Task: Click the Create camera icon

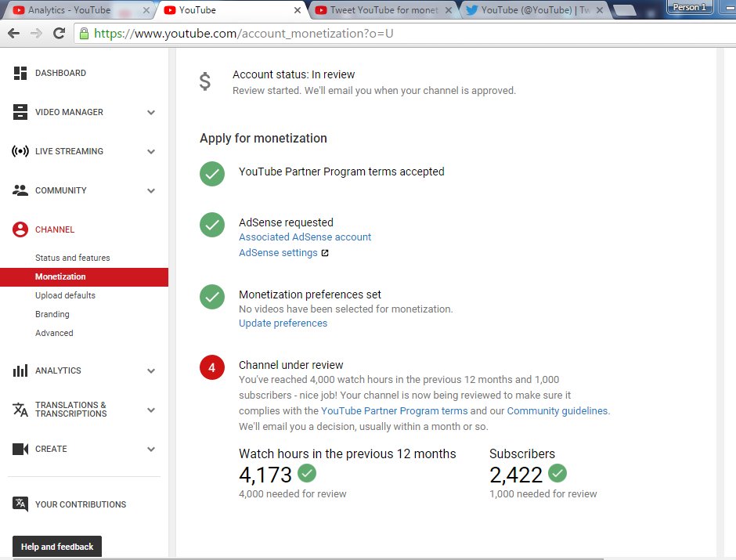Action: tap(20, 449)
